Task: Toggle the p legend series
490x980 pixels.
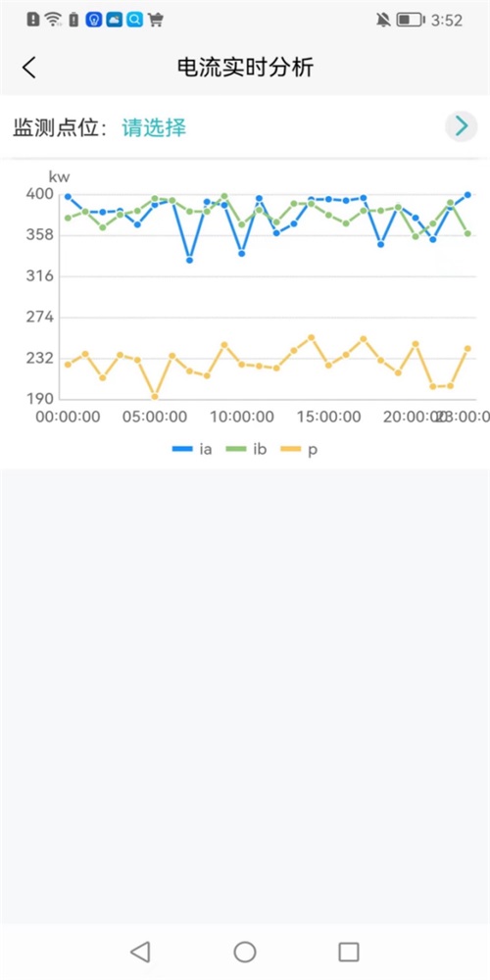Action: click(299, 449)
